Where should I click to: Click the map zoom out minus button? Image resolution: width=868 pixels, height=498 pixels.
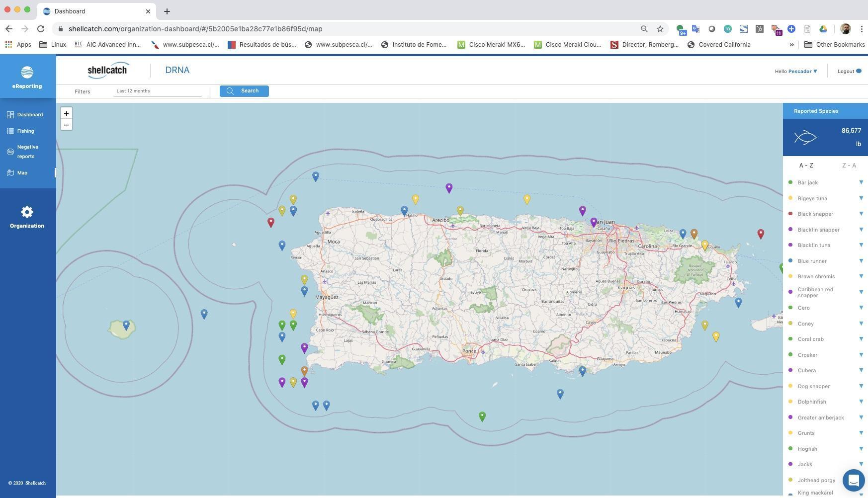tap(66, 125)
